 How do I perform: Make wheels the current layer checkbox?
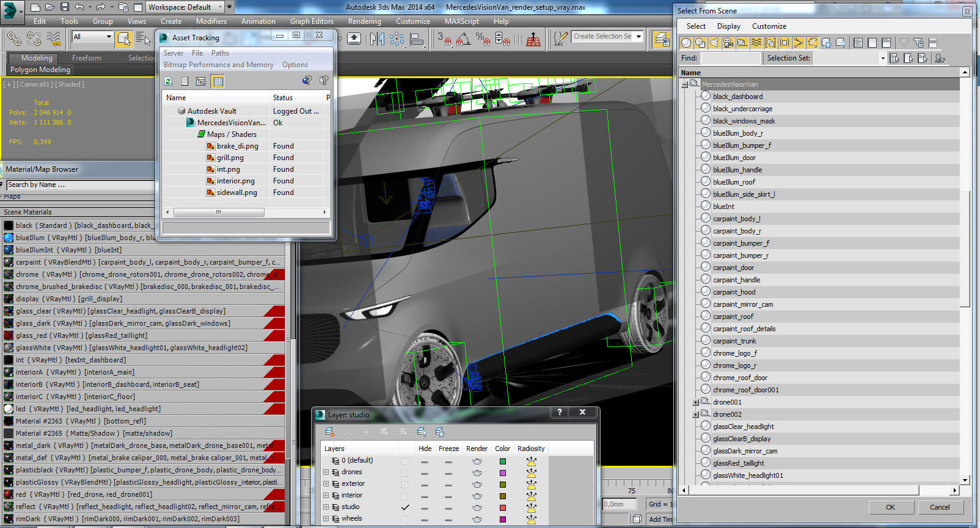pos(404,519)
